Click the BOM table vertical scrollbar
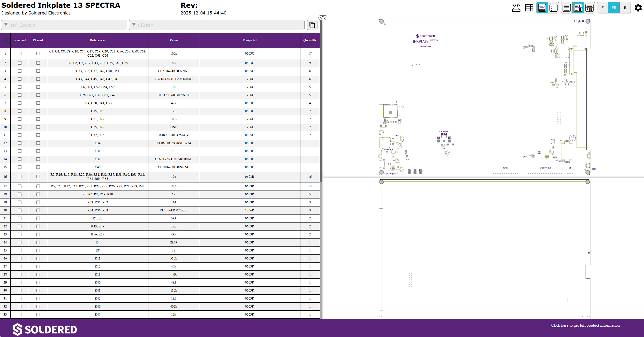 321,101
